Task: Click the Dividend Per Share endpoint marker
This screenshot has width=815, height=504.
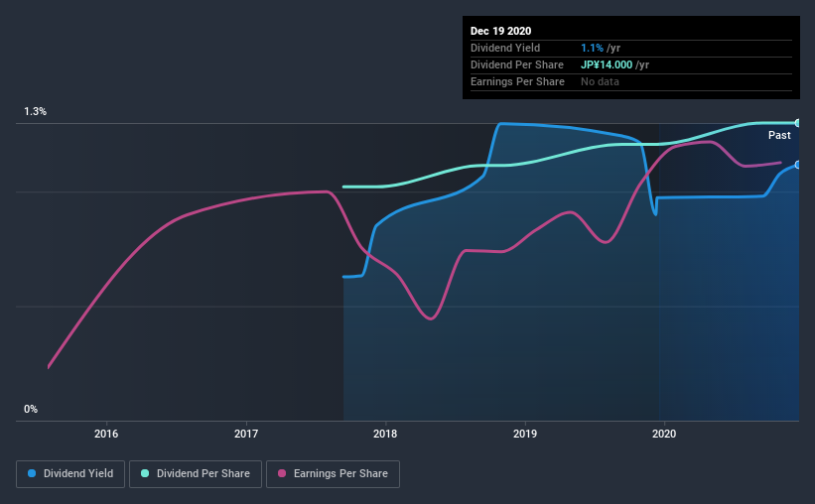Action: 797,123
